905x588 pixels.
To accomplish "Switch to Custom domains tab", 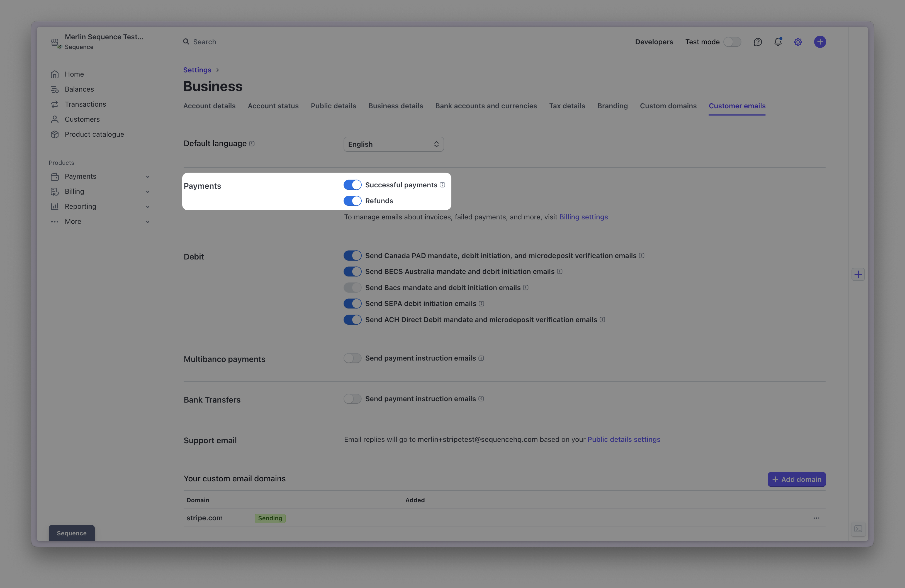I will coord(668,106).
